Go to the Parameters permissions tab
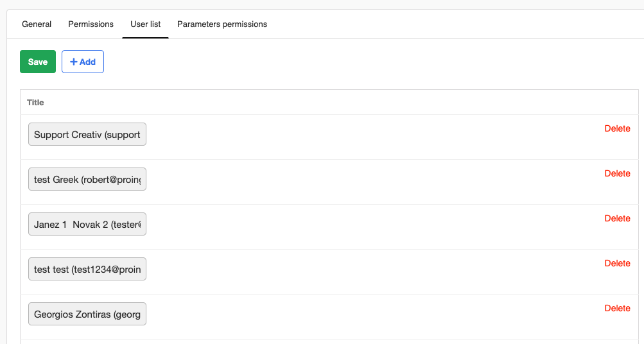This screenshot has height=344, width=644. coord(222,24)
